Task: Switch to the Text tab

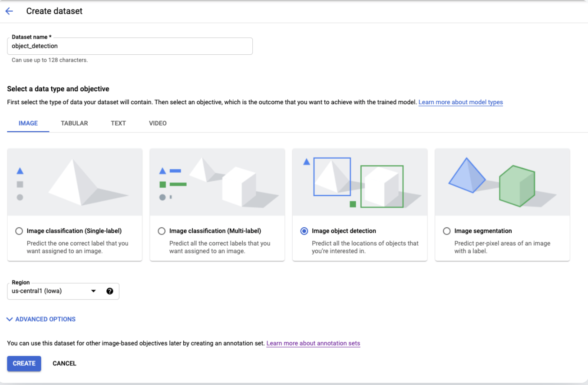Action: (x=118, y=123)
